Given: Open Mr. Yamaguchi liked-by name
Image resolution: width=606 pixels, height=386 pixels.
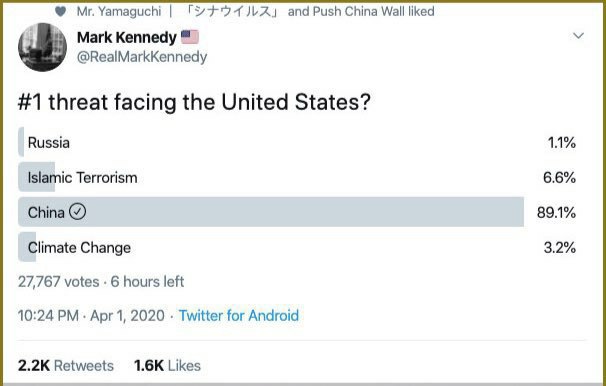Looking at the screenshot, I should (x=119, y=11).
